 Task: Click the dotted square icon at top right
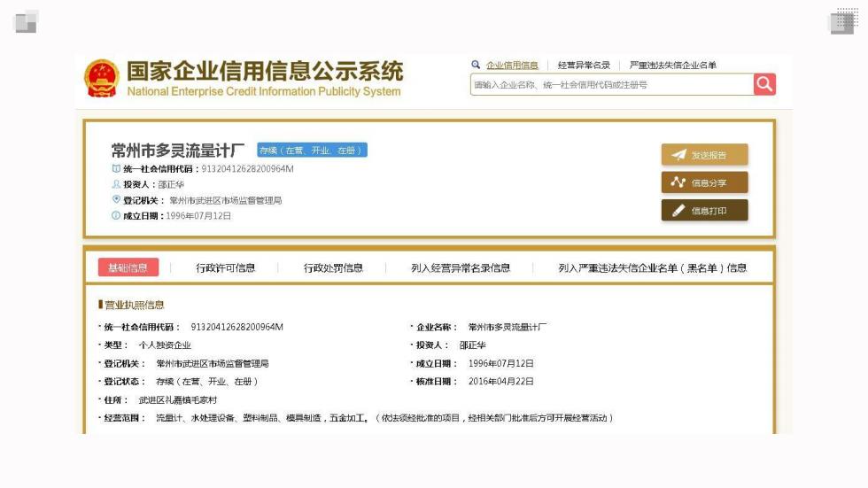843,21
